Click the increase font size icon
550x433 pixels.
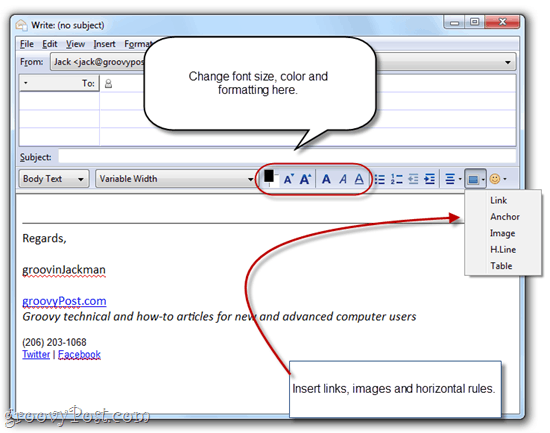(x=305, y=179)
